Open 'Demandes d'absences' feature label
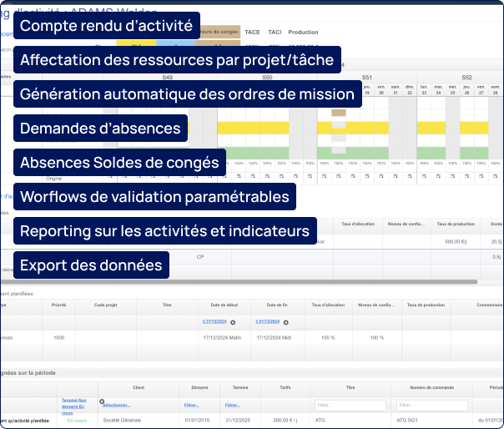 pos(100,129)
